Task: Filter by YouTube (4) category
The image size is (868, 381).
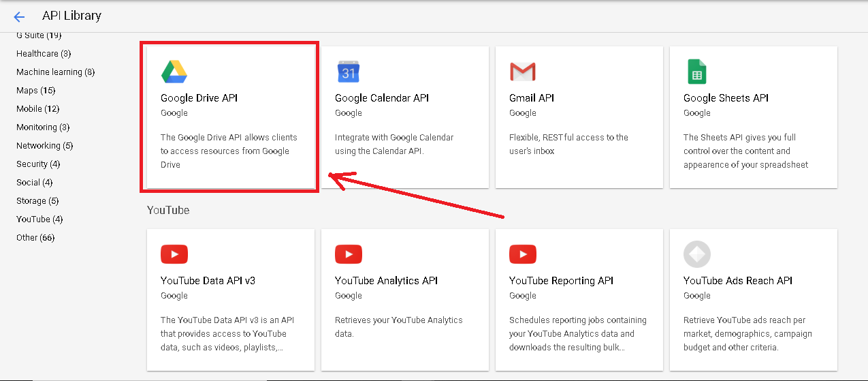Action: coord(39,219)
